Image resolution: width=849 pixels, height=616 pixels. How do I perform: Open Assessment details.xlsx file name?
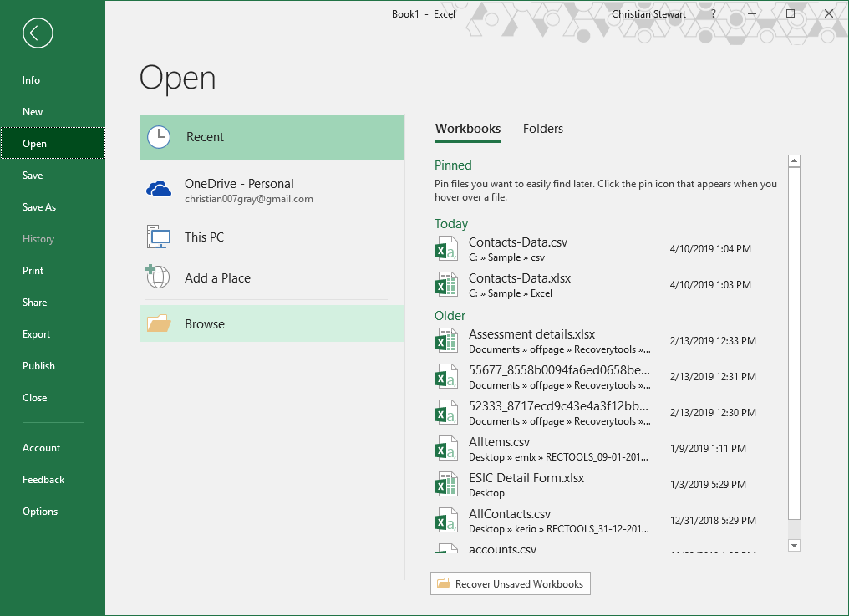tap(531, 334)
